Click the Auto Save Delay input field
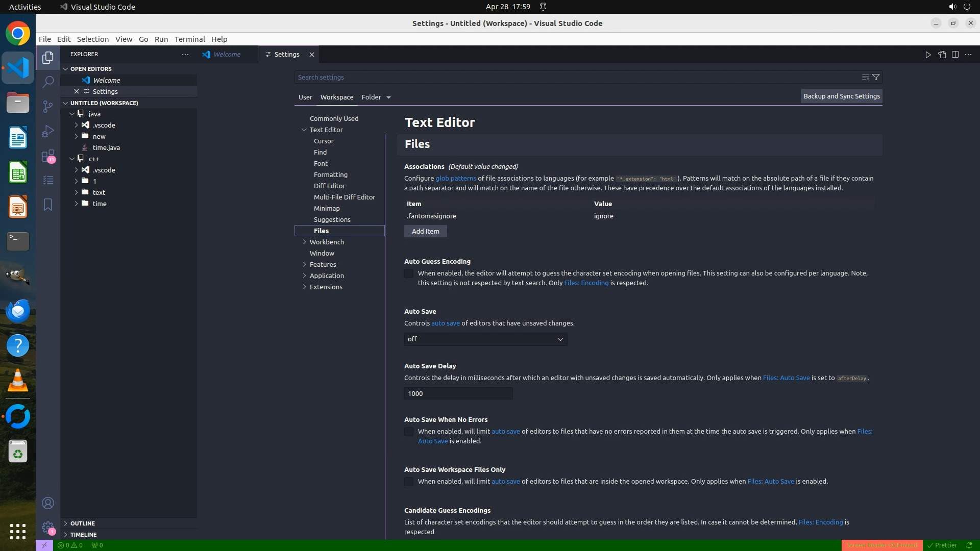Image resolution: width=980 pixels, height=551 pixels. (x=458, y=393)
